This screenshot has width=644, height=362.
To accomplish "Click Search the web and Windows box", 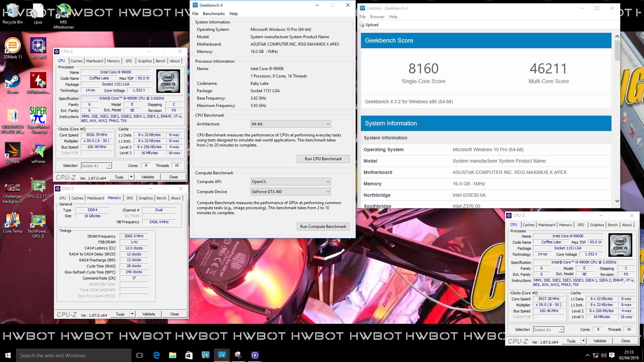I will click(74, 355).
